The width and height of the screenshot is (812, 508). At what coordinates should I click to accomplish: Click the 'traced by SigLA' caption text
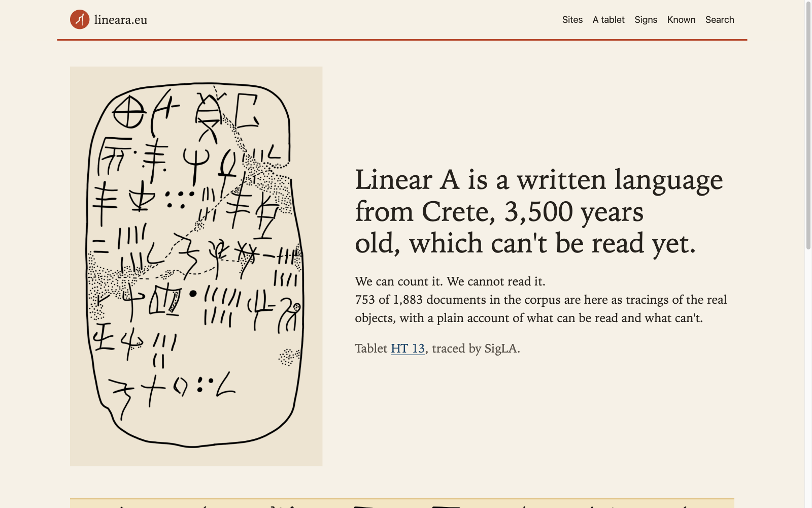point(476,348)
